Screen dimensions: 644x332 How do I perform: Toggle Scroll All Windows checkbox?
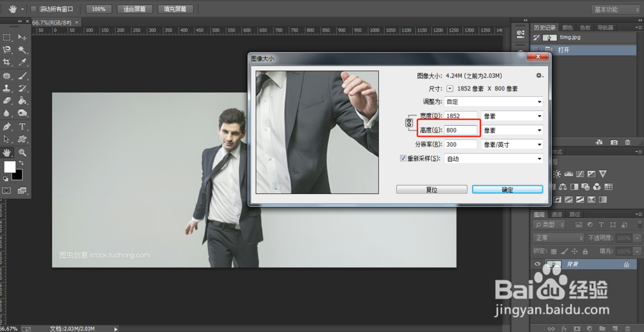(33, 9)
